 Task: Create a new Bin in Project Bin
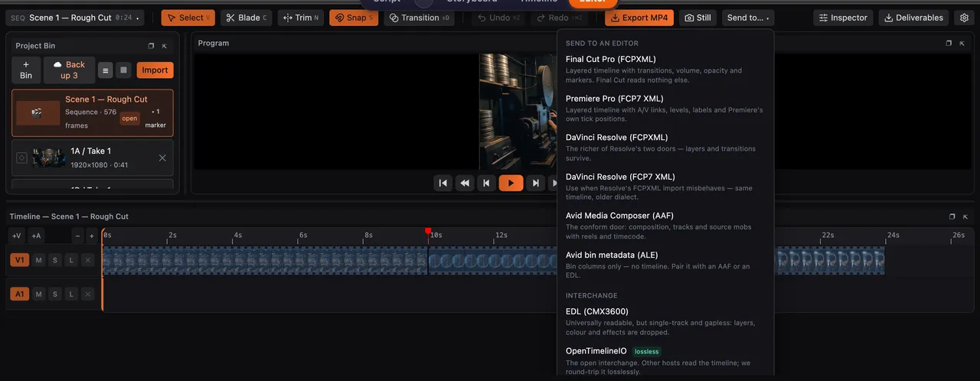coord(26,70)
